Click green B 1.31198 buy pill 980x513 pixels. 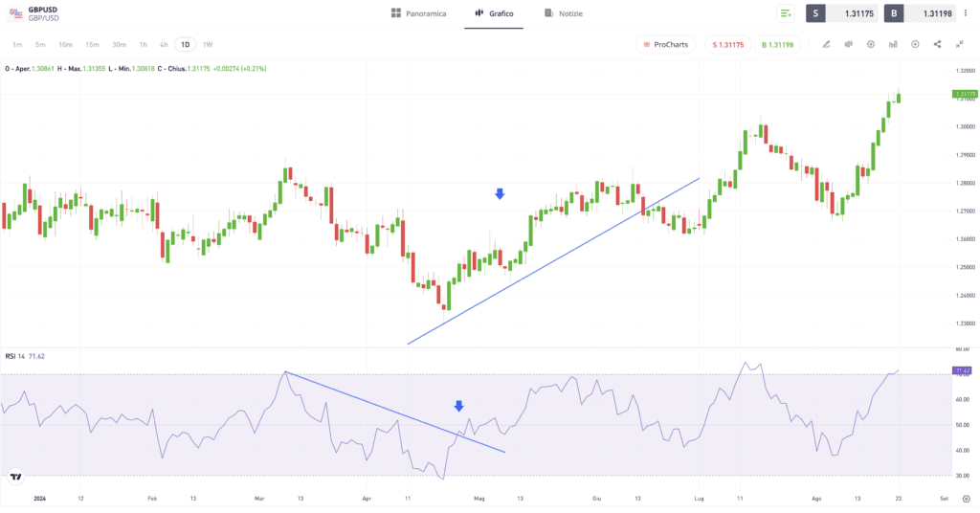777,44
